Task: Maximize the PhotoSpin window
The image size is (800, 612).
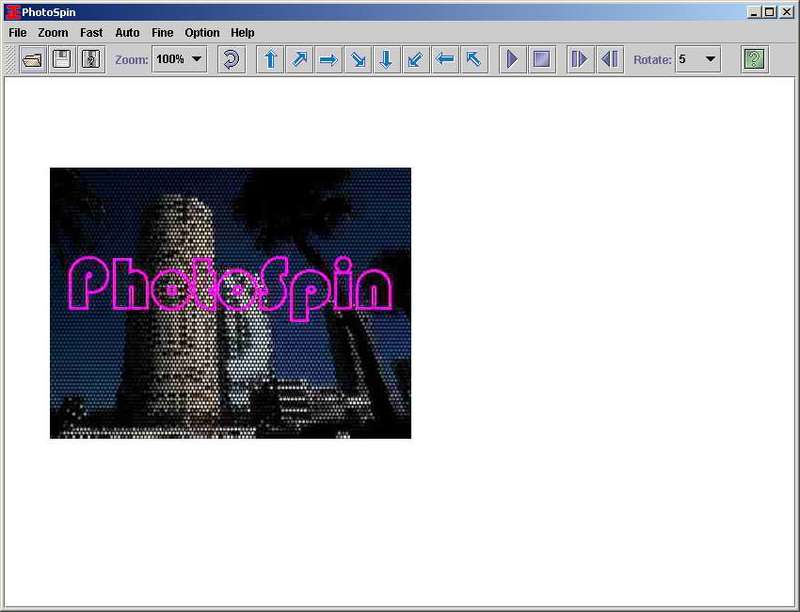Action: (x=770, y=12)
